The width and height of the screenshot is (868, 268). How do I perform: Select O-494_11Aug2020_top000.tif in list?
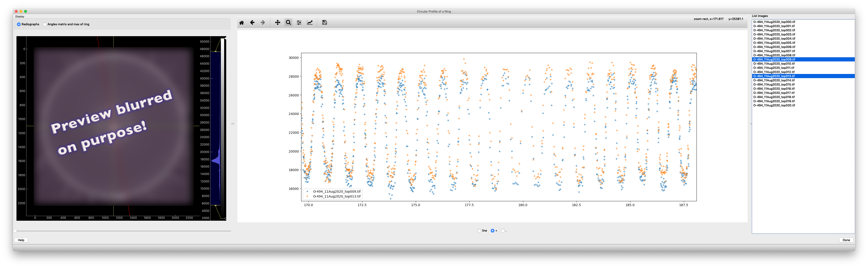tap(774, 22)
